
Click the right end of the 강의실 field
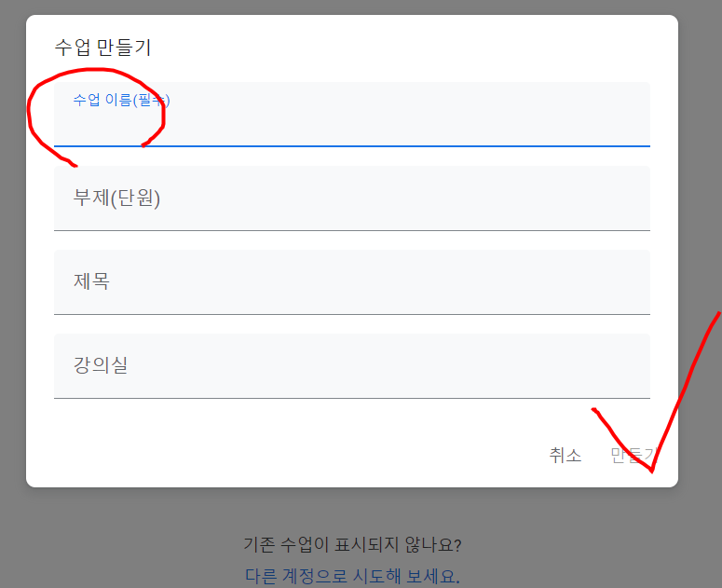[x=635, y=366]
